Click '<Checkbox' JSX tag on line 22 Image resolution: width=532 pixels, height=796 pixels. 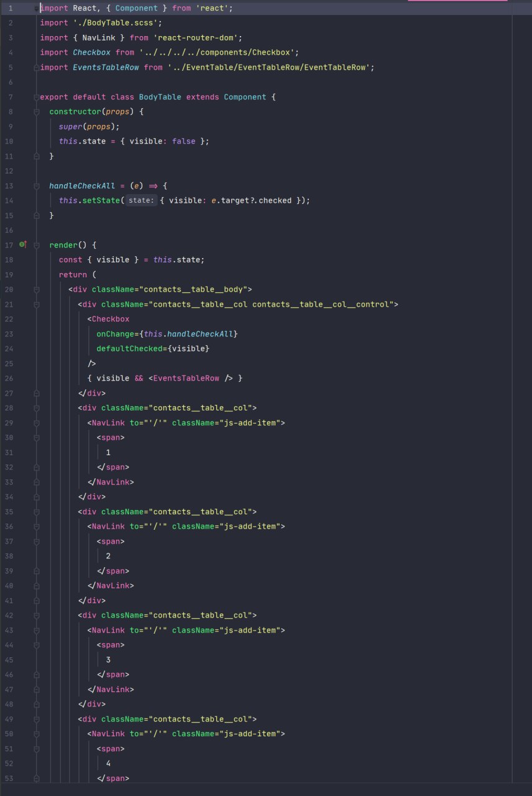click(x=109, y=319)
